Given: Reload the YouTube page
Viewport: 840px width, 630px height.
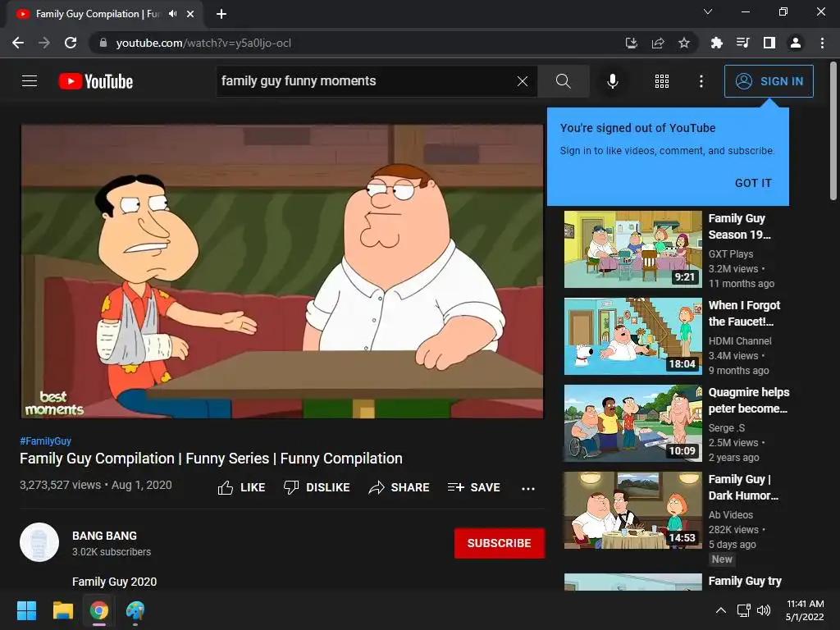Looking at the screenshot, I should click(x=71, y=43).
